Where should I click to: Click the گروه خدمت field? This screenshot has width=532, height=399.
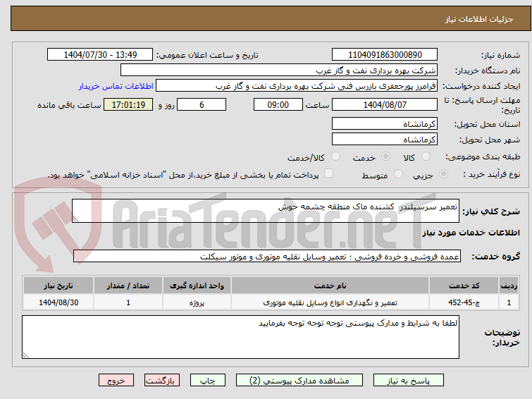pyautogui.click(x=266, y=256)
